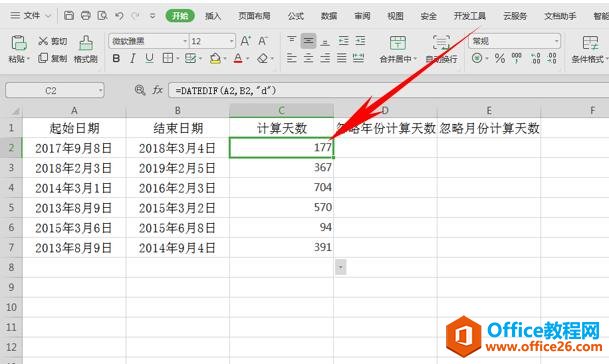This screenshot has height=364, width=609.
Task: Select the Format Painter (格式刷)
Action: point(86,49)
